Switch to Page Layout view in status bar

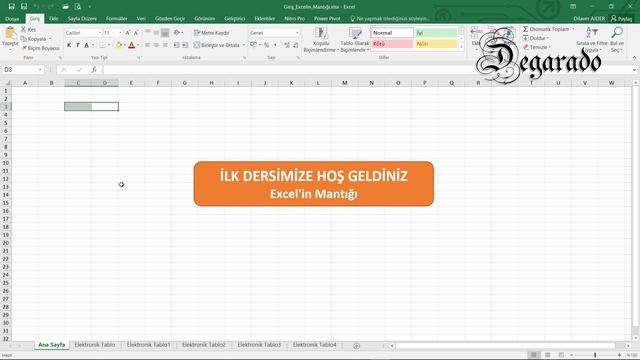tap(548, 355)
